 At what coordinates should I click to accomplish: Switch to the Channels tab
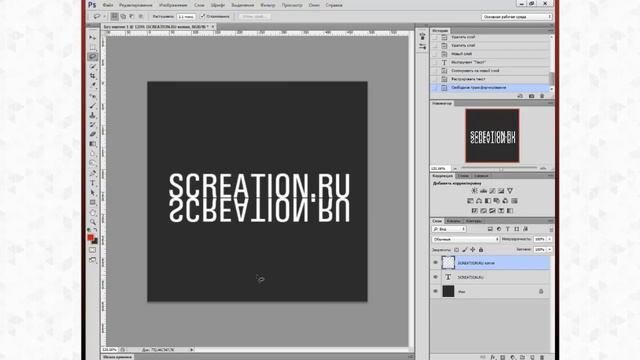453,221
